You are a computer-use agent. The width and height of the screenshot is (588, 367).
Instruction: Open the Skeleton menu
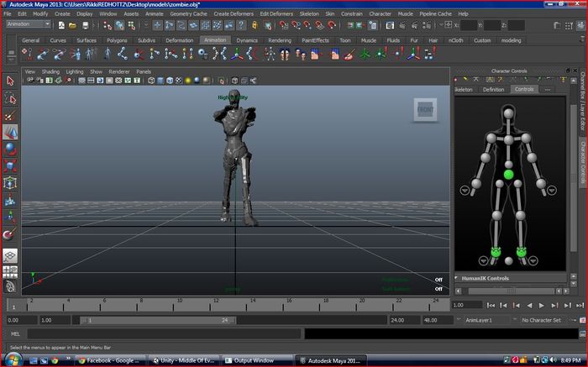pos(309,14)
